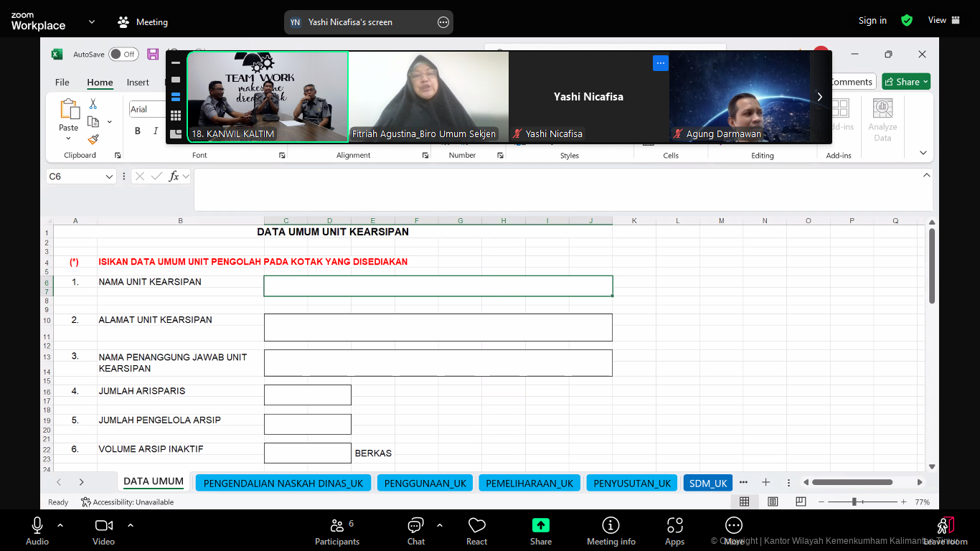
Task: Expand Copy options arrow
Action: pos(109,122)
